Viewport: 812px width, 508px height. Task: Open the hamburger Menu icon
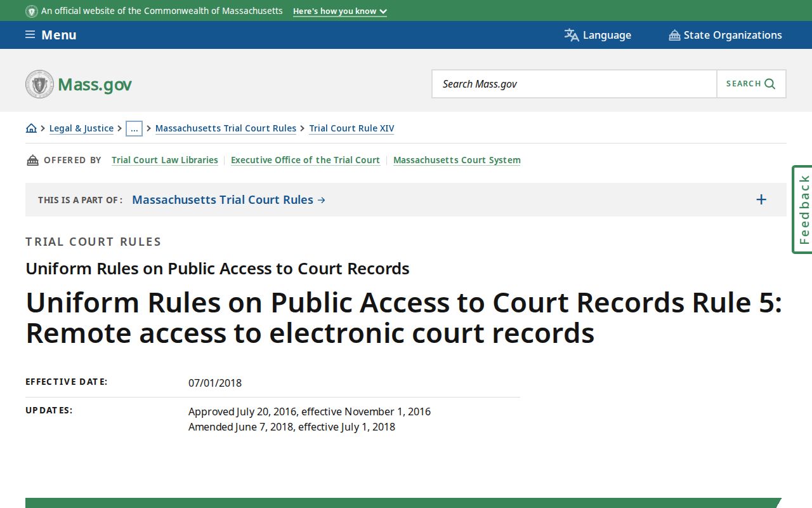30,35
